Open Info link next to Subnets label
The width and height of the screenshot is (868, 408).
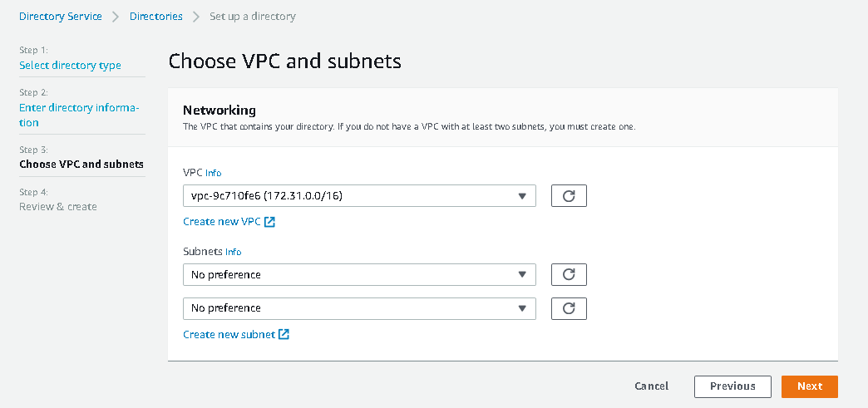233,252
